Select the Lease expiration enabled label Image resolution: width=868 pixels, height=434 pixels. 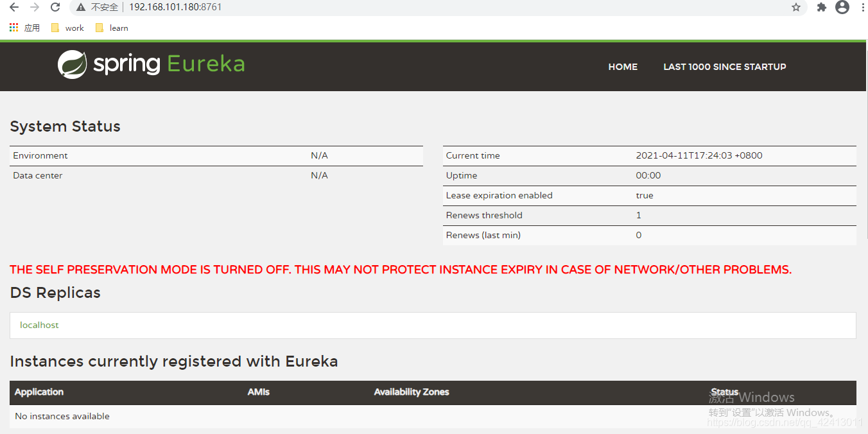[499, 195]
